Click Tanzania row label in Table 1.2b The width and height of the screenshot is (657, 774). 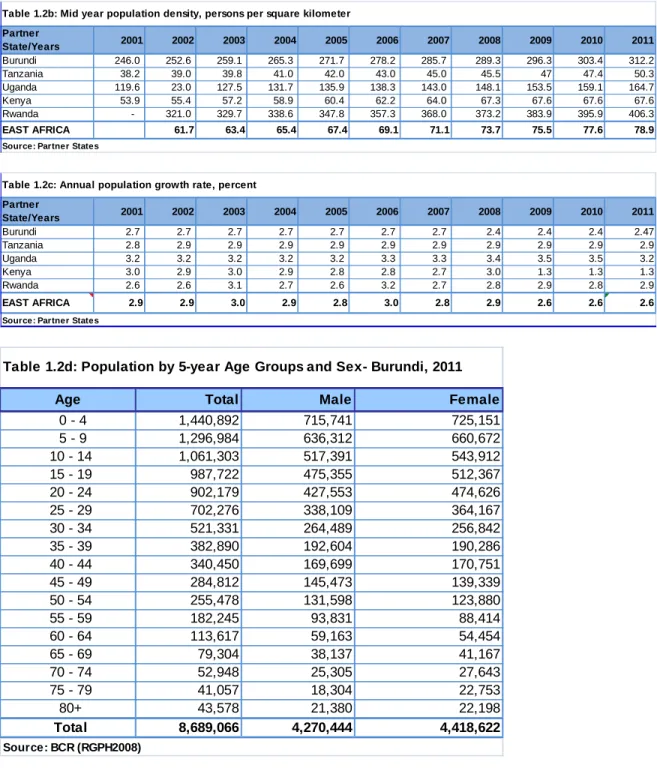(x=23, y=74)
